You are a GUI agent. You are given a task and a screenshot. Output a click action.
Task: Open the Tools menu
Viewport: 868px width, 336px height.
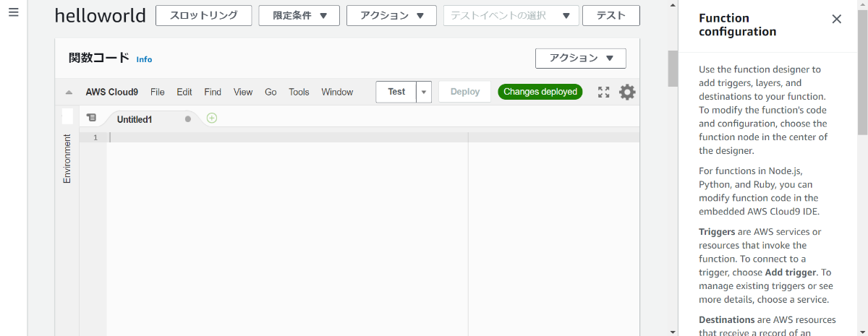tap(299, 92)
